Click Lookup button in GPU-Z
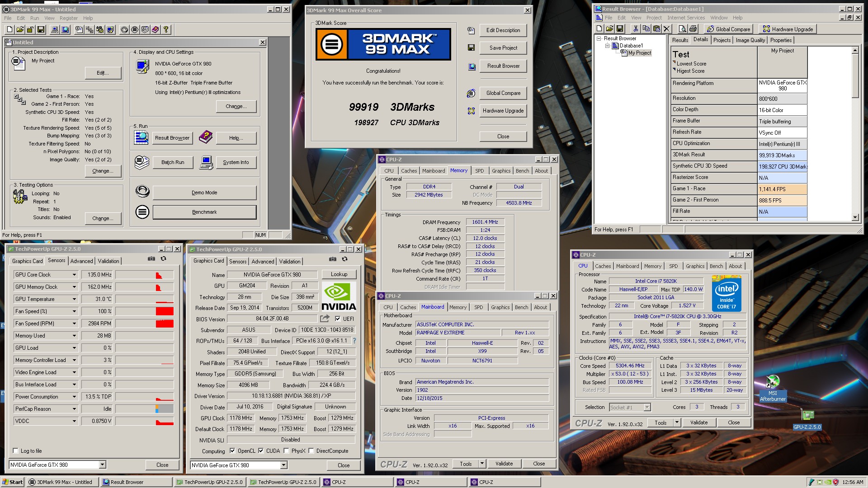 (339, 274)
